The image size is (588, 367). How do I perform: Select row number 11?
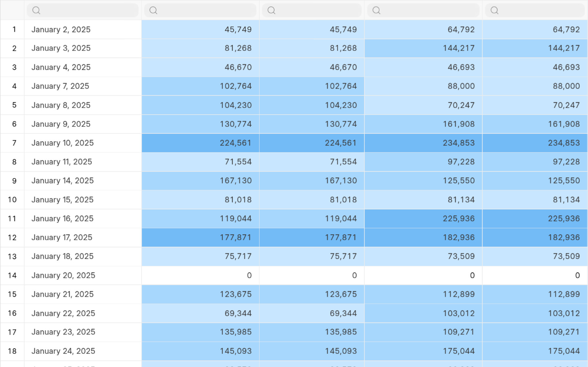point(12,218)
